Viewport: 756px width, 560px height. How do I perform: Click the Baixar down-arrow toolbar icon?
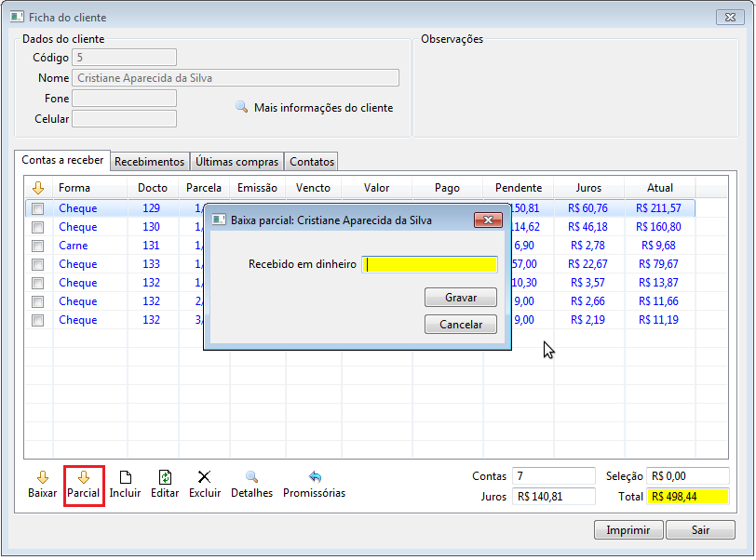pyautogui.click(x=43, y=477)
